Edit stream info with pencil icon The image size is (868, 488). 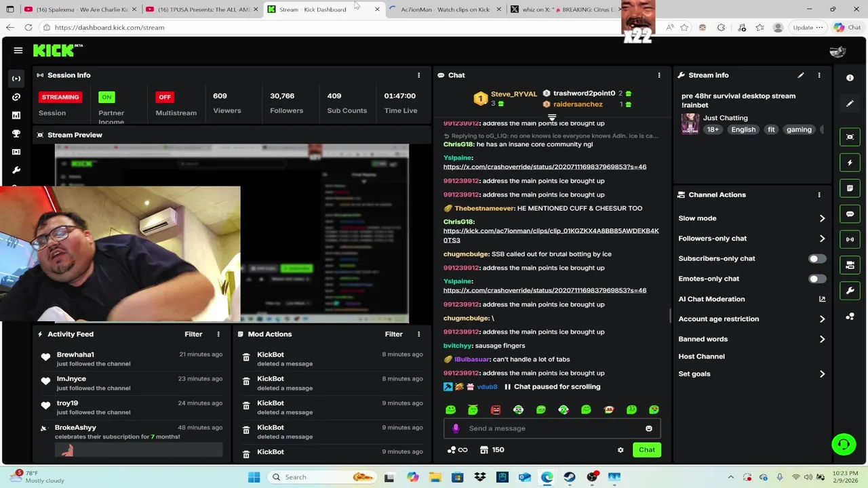[801, 75]
